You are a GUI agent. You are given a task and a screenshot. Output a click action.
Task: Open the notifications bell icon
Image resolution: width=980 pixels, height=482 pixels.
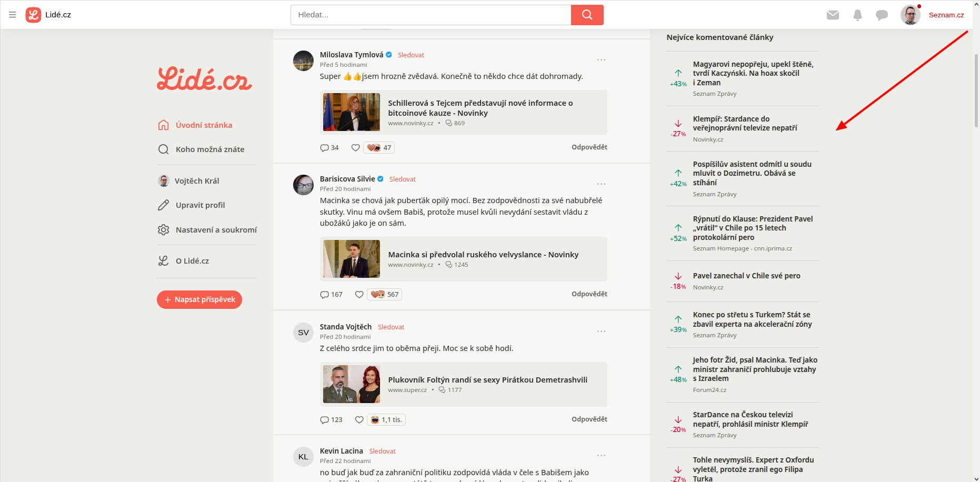click(x=857, y=15)
